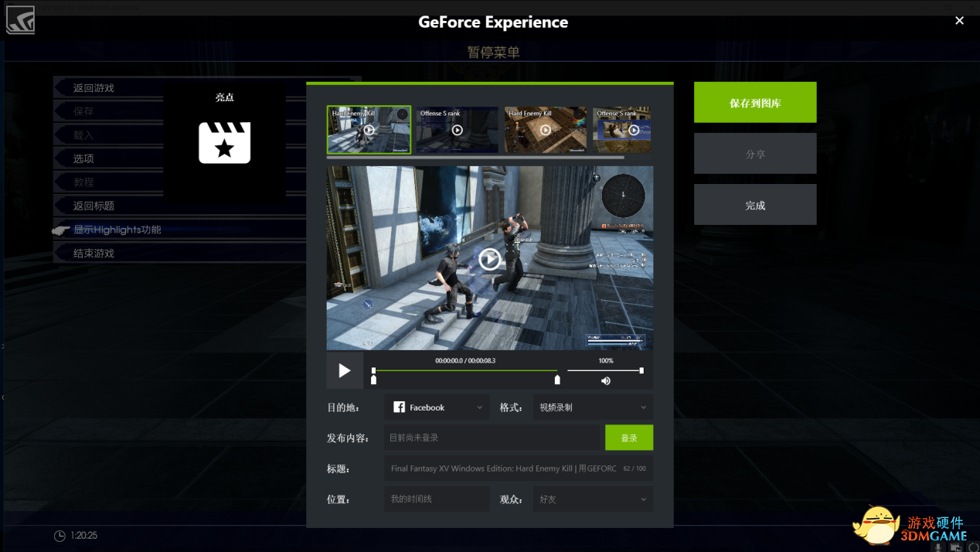Image resolution: width=980 pixels, height=552 pixels.
Task: Click the 62 / 100 character counter
Action: tap(635, 469)
